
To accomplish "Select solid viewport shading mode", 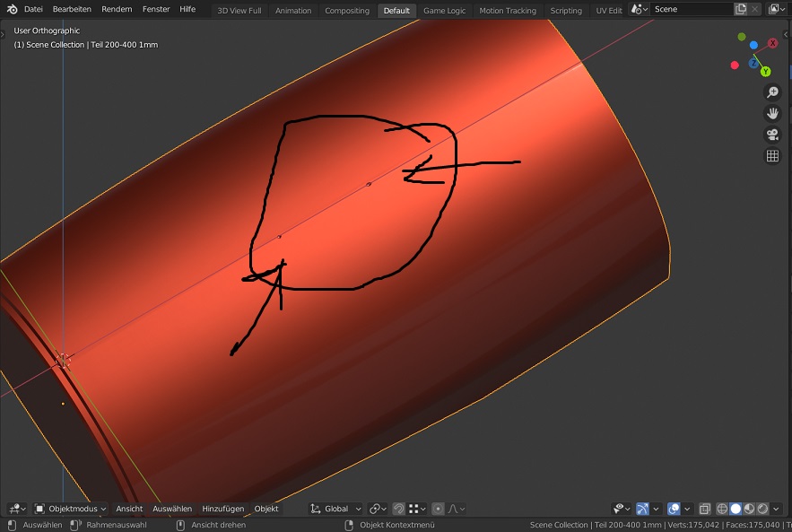I will (735, 509).
